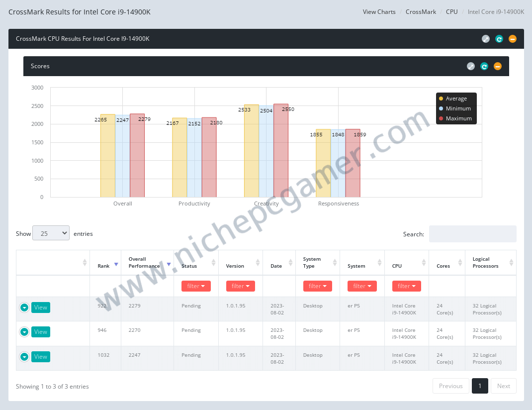
Task: Refresh the Scores chart panel
Action: point(484,66)
